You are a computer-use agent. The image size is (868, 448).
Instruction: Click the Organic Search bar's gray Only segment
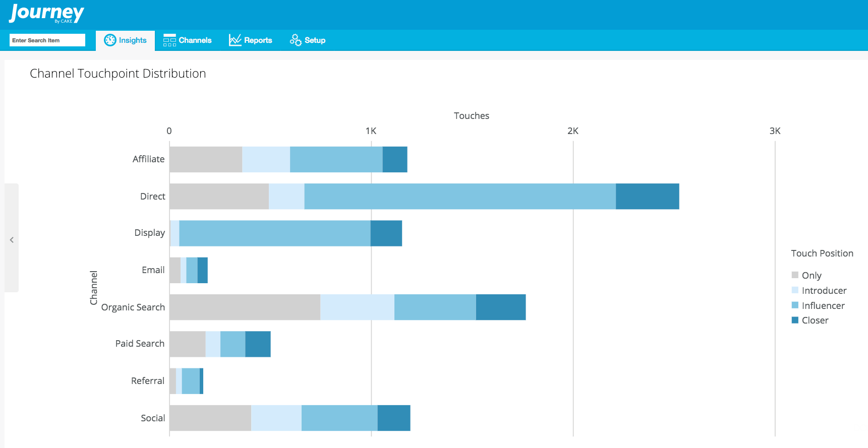245,307
